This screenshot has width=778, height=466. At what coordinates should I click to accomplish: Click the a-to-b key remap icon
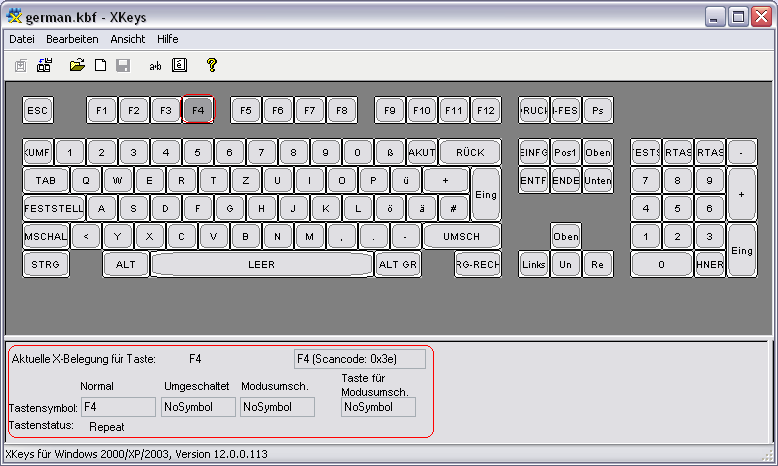[155, 66]
